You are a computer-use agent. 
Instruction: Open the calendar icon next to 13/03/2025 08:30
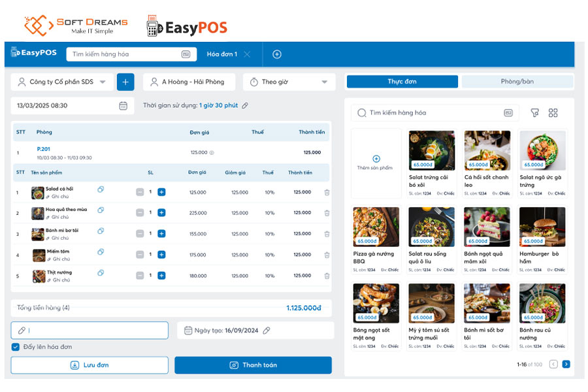[x=123, y=106]
